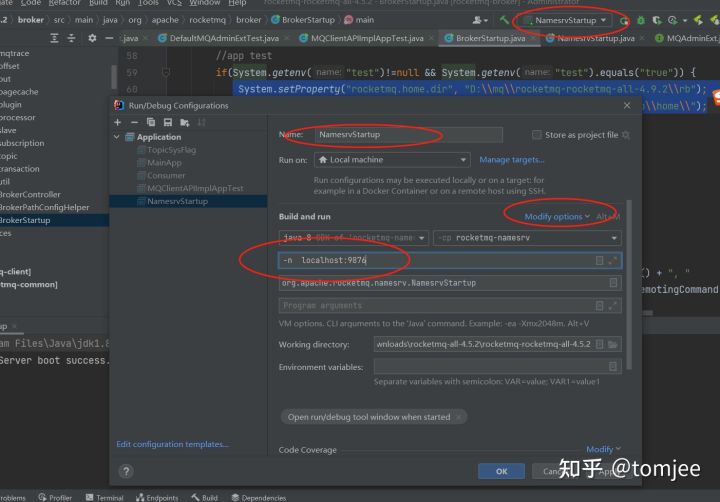Close the Run/Debug Configurations dialog
This screenshot has width=720, height=502.
click(x=627, y=106)
